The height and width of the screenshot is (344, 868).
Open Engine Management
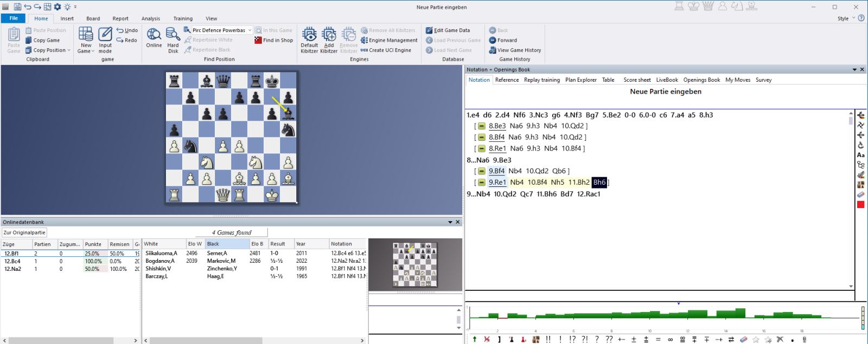click(389, 40)
